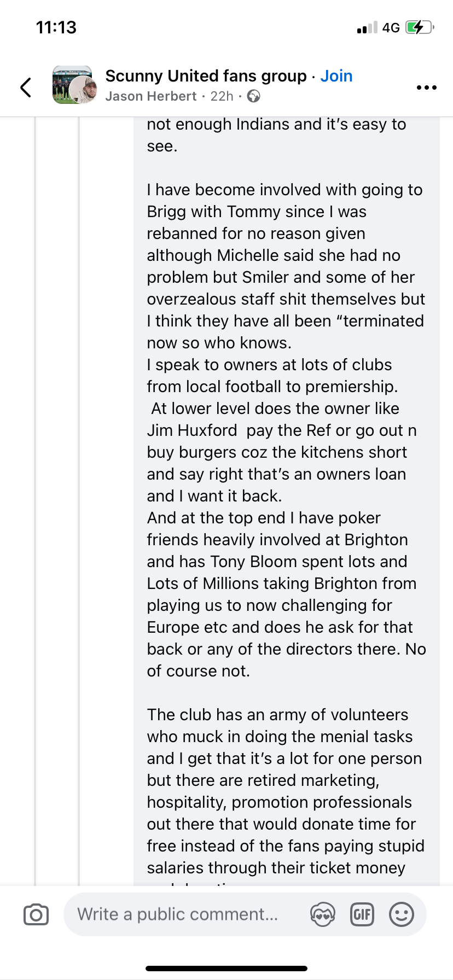Tap the cellular signal strength bars
This screenshot has height=980, width=453.
click(367, 27)
